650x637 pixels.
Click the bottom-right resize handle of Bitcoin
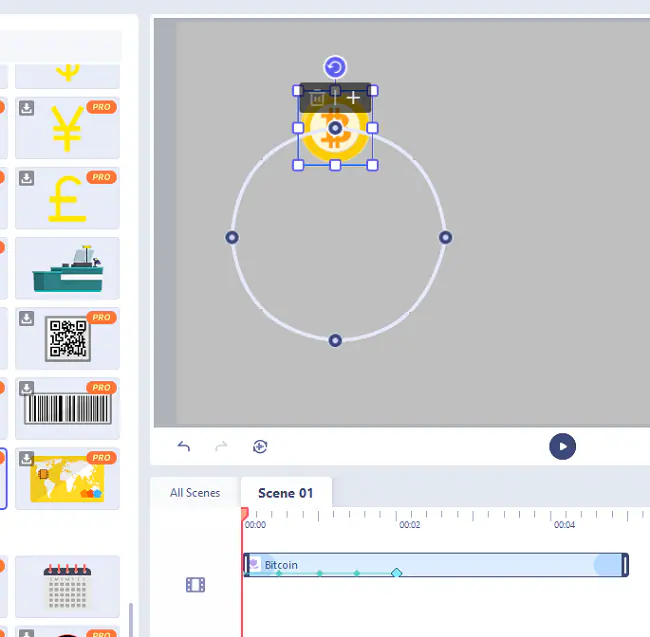click(372, 165)
